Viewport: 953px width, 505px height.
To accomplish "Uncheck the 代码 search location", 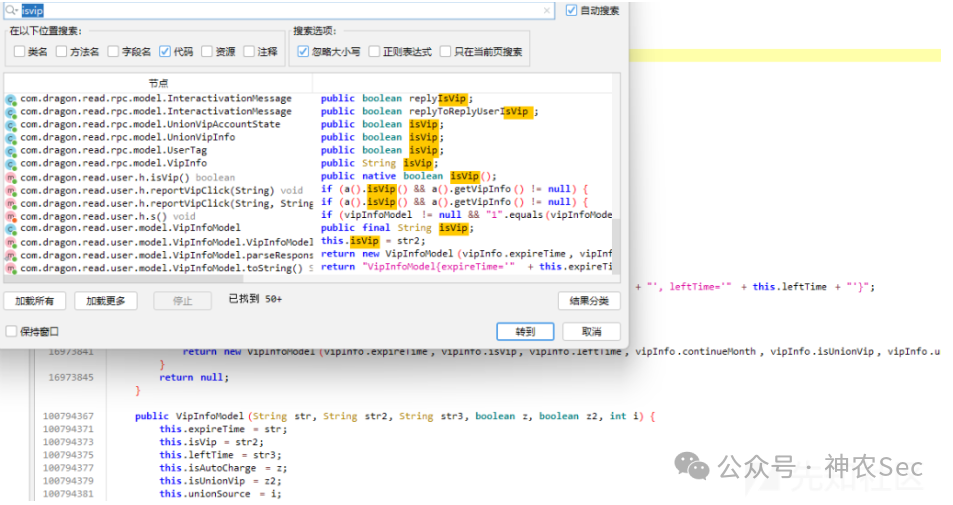I will 165,52.
